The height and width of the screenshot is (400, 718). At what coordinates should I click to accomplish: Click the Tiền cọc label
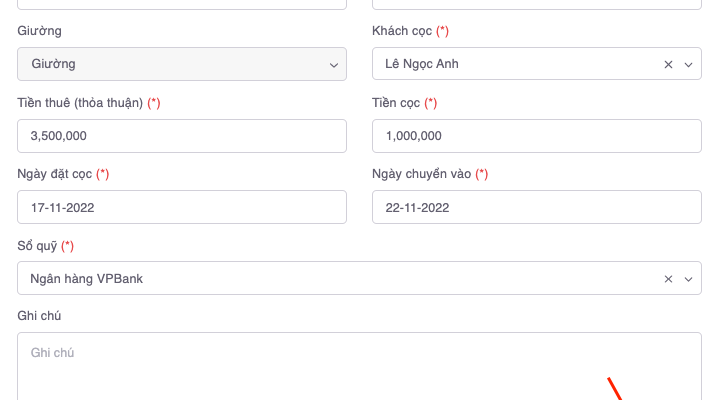(396, 103)
